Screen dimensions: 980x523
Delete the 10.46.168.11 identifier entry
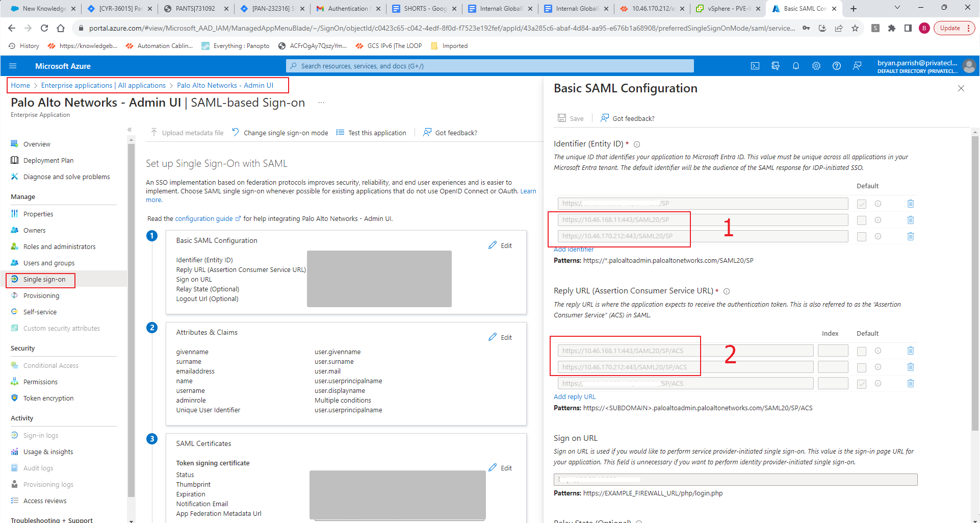point(911,220)
